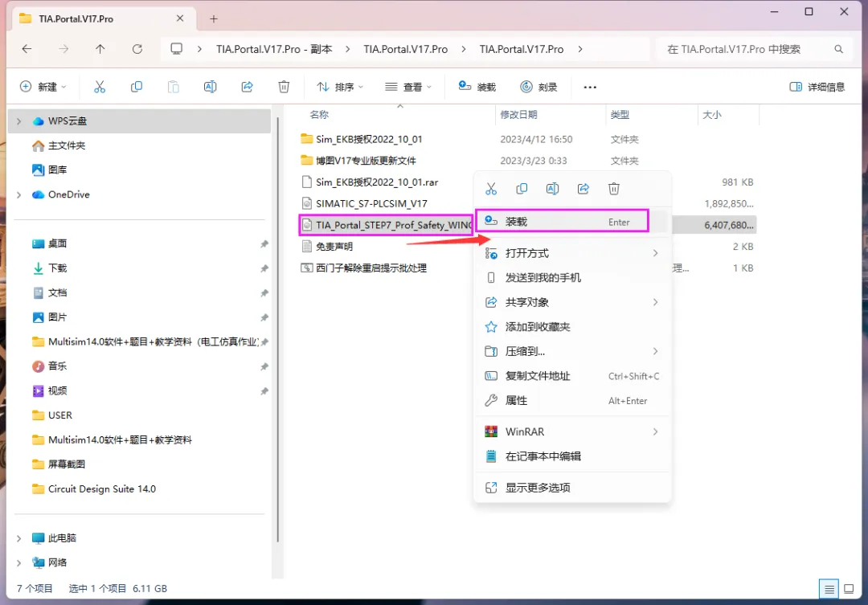
Task: Click the cut scissors icon in the context menu
Action: pyautogui.click(x=491, y=189)
